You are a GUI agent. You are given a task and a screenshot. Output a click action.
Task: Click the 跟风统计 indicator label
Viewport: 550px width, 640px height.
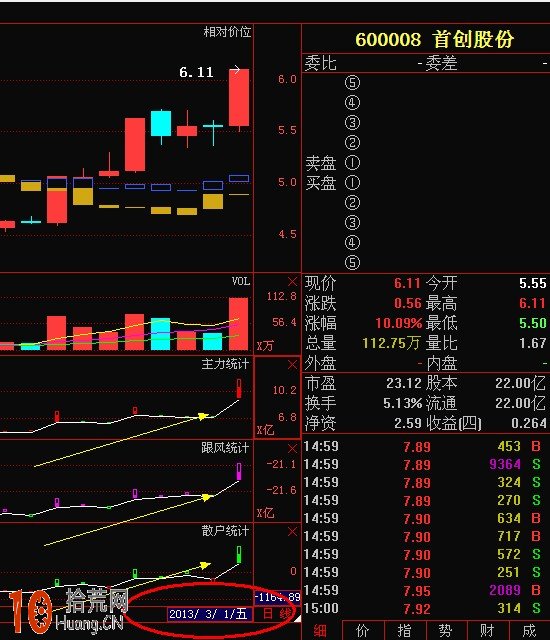click(225, 448)
